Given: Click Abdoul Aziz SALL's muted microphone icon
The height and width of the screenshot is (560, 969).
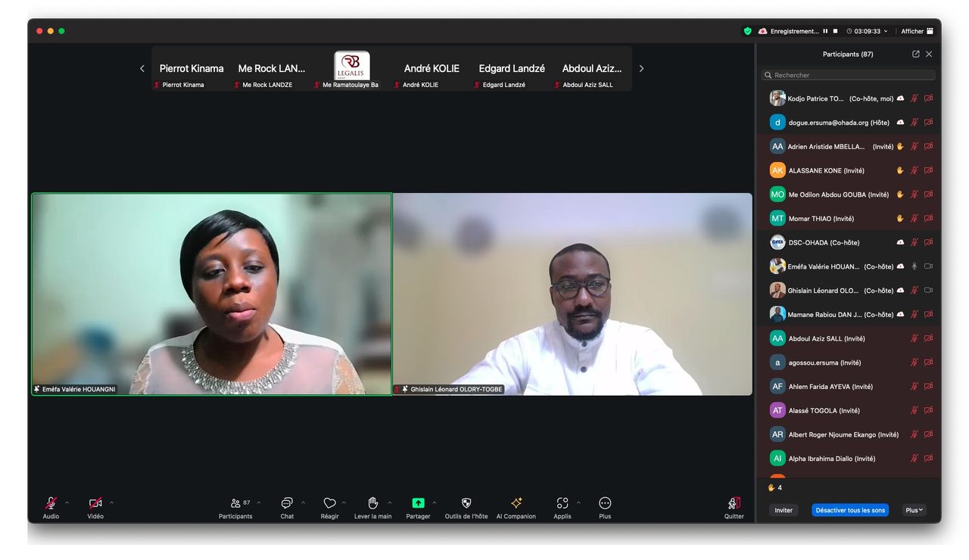Looking at the screenshot, I should pyautogui.click(x=914, y=338).
